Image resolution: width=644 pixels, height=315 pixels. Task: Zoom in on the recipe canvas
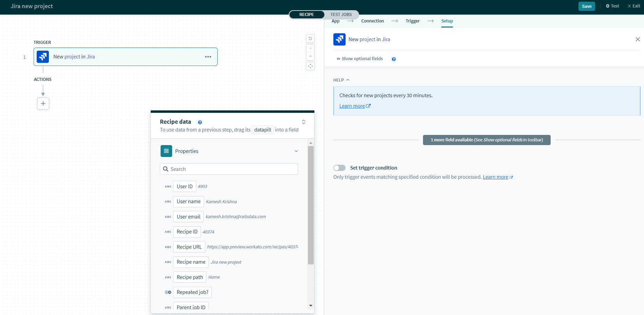(310, 49)
